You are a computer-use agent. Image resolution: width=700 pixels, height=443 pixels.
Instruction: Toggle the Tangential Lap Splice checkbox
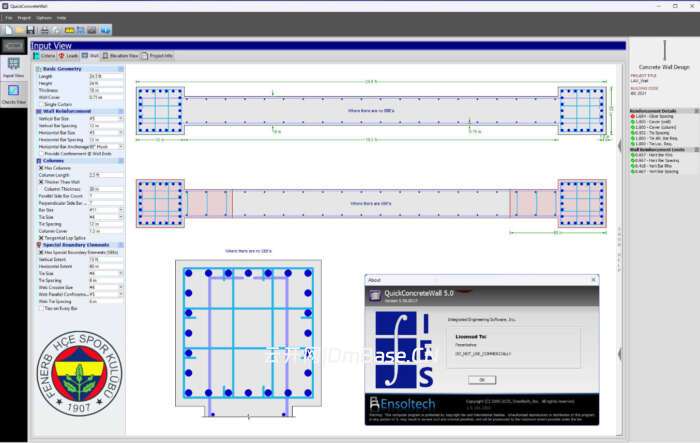(41, 238)
